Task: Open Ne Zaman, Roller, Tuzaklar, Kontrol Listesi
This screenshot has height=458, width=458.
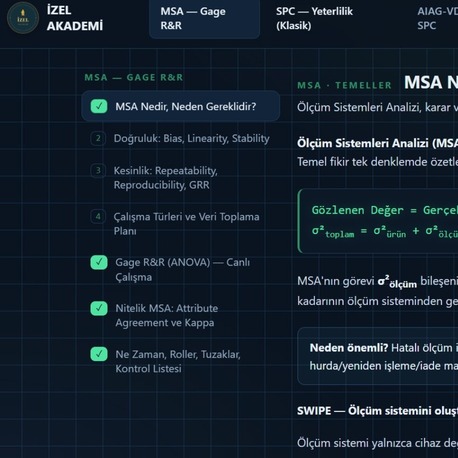Action: pos(178,361)
